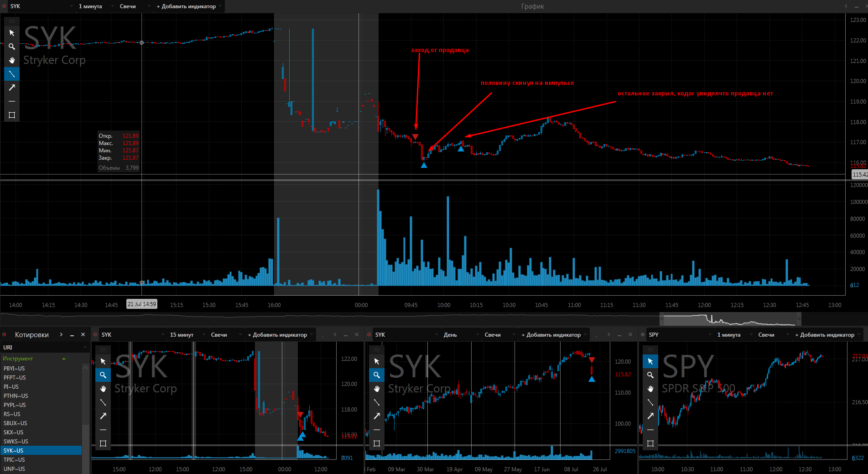The width and height of the screenshot is (868, 474).
Task: Select PFPT~US in quotes list
Action: click(41, 378)
